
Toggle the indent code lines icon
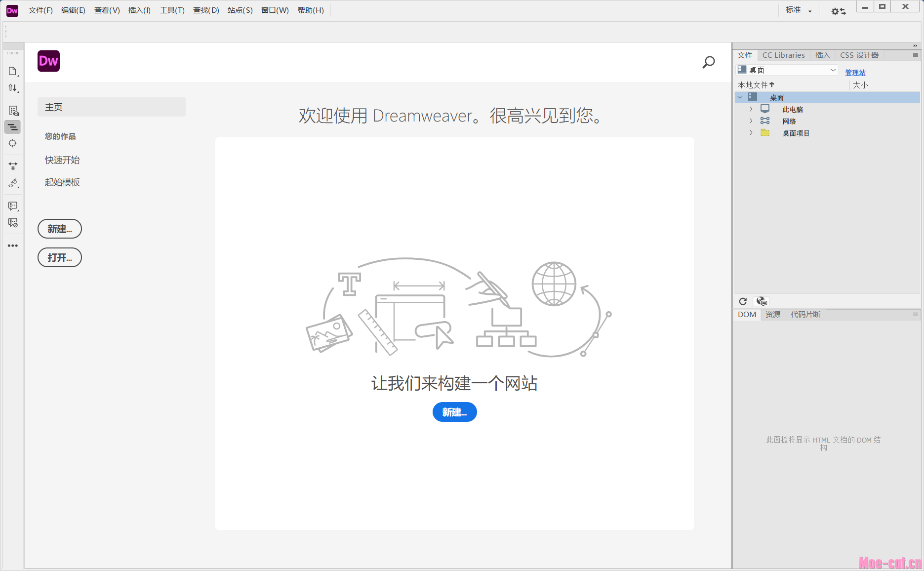13,127
